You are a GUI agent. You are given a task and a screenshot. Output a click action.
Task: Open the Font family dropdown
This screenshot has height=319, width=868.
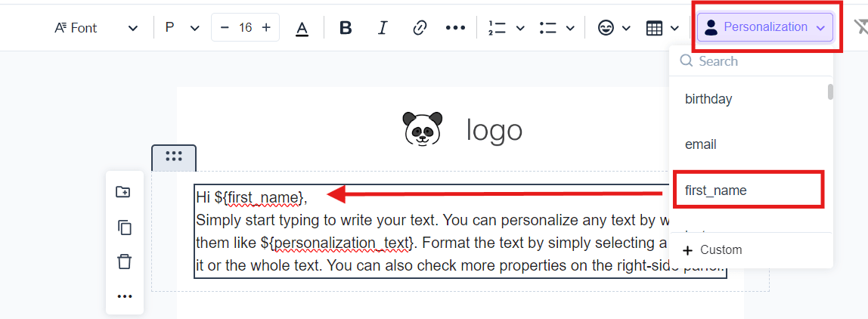point(96,28)
